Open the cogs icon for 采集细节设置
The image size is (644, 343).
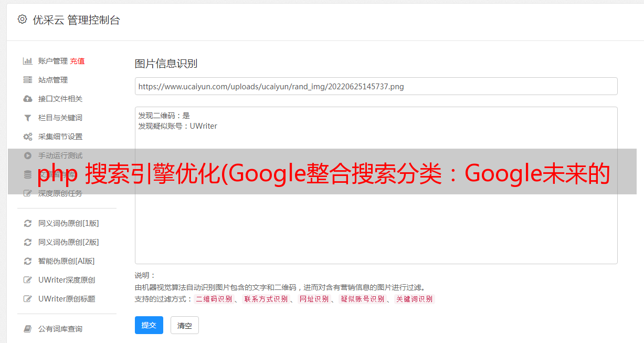click(28, 137)
